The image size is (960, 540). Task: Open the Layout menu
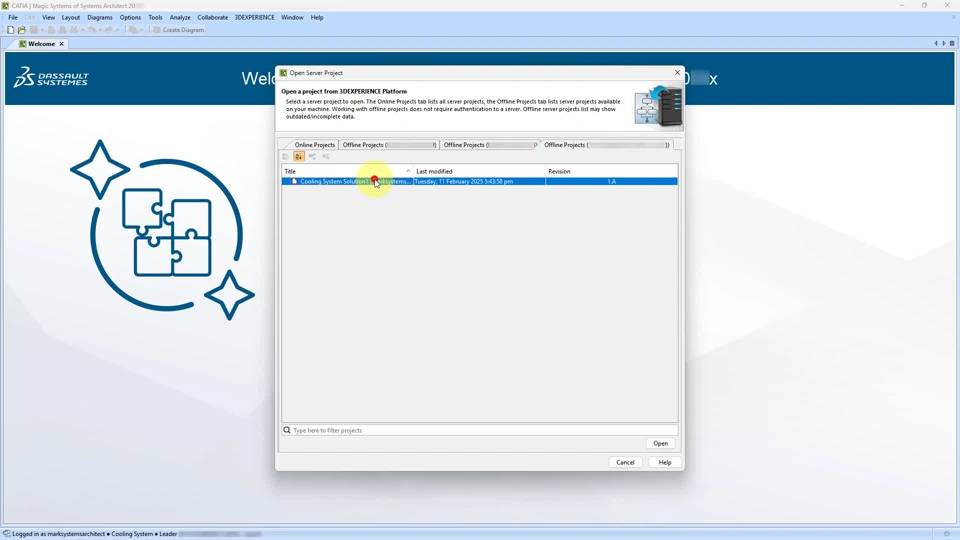point(70,17)
